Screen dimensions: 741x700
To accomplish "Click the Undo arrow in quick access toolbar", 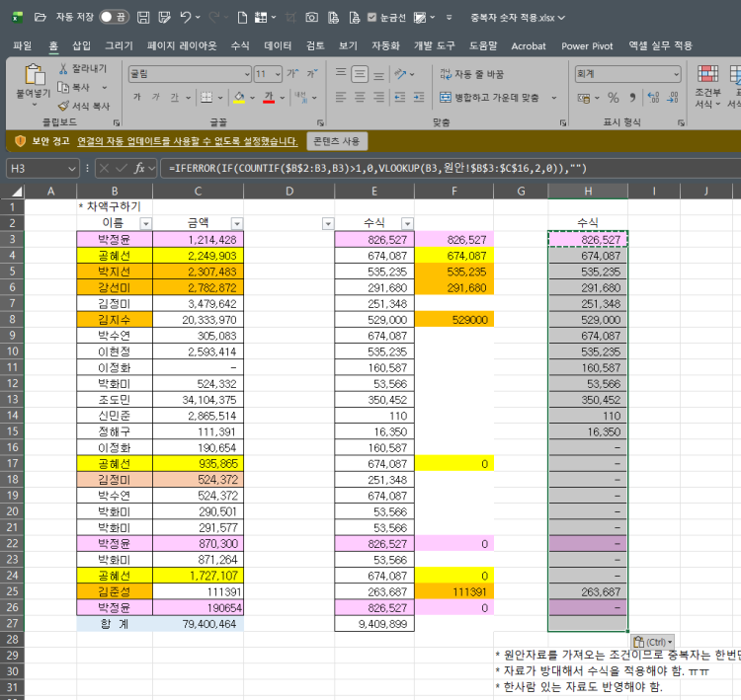I will point(186,17).
